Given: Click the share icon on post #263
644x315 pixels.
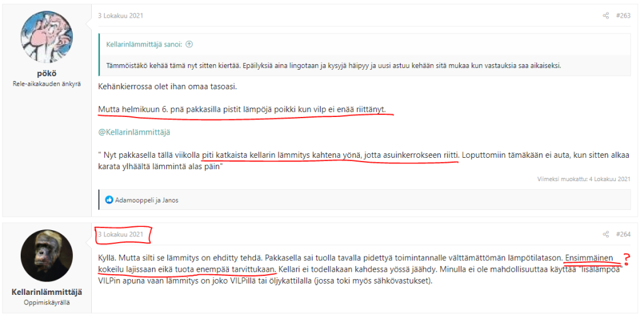Looking at the screenshot, I should click(x=606, y=16).
